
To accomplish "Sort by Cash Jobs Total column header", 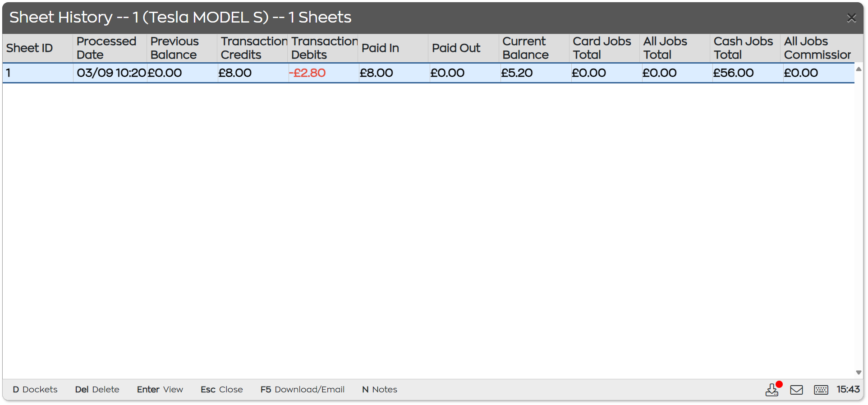I will point(745,48).
